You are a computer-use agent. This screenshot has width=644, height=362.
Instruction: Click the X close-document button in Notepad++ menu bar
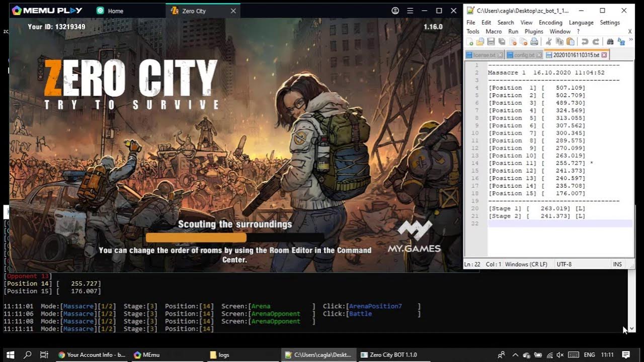click(629, 31)
